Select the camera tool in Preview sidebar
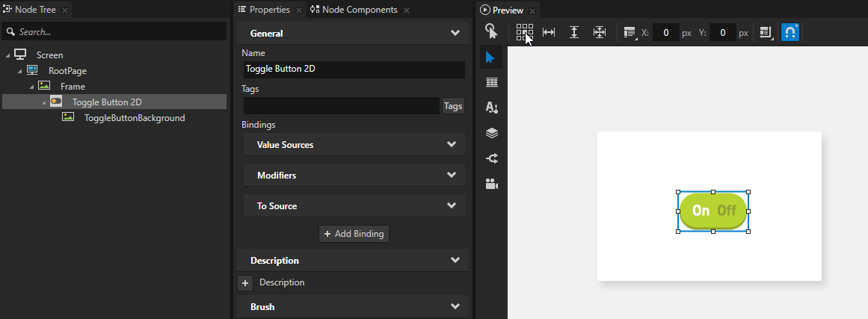Image resolution: width=868 pixels, height=319 pixels. click(491, 184)
